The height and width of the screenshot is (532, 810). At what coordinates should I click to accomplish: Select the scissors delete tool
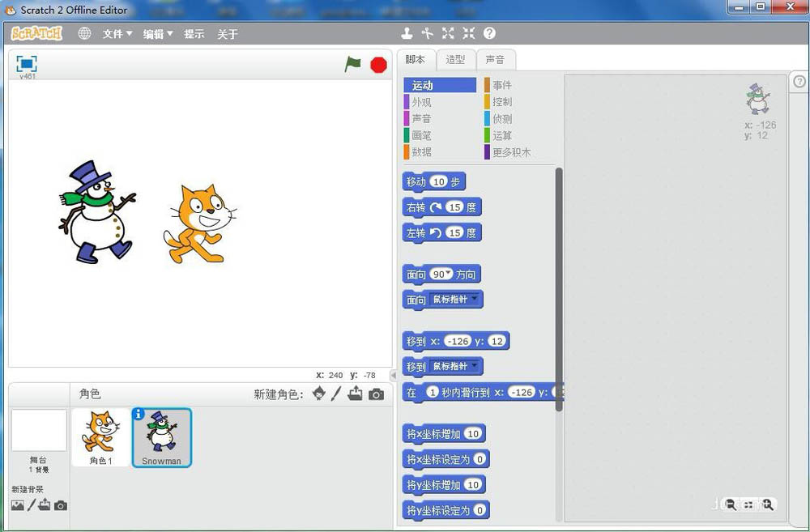[427, 33]
